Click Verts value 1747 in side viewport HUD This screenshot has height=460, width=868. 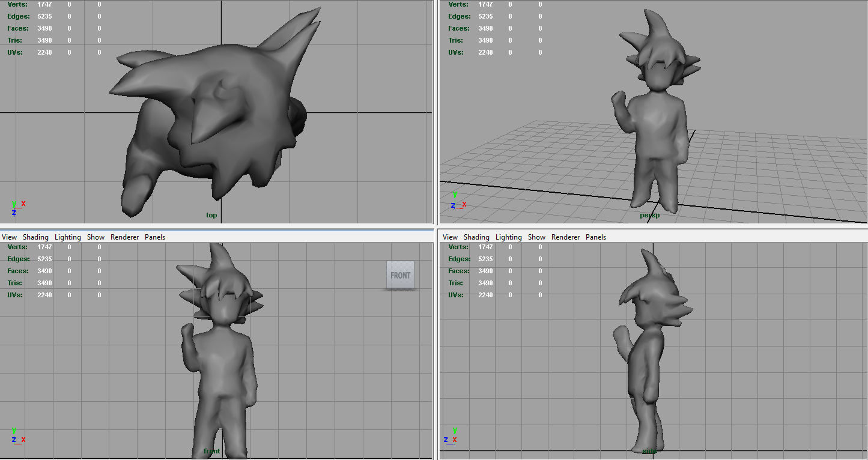(485, 247)
